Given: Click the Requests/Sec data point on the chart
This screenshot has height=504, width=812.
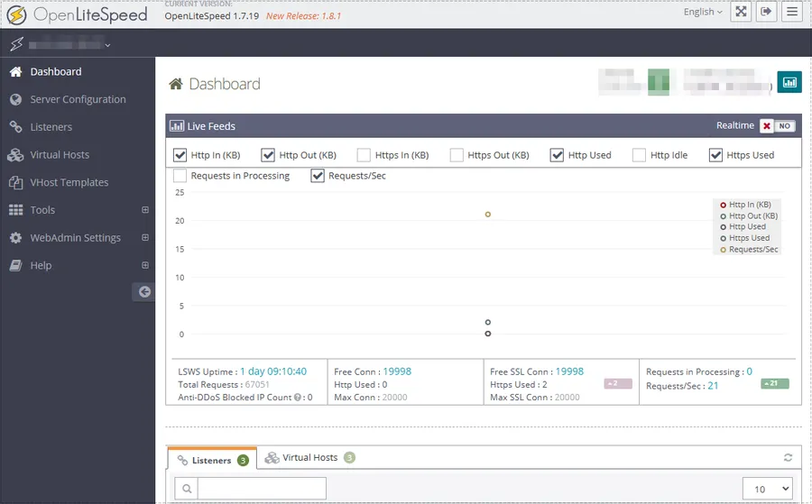Looking at the screenshot, I should coord(488,215).
